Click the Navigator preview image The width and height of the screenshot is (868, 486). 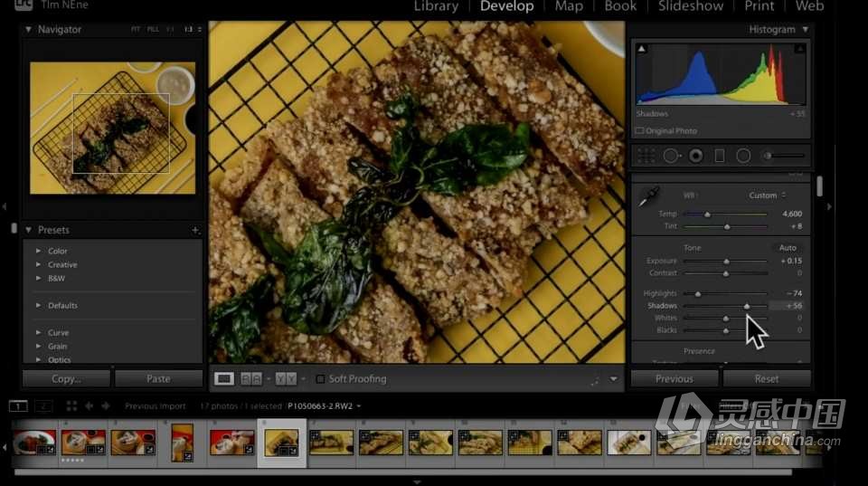tap(112, 128)
